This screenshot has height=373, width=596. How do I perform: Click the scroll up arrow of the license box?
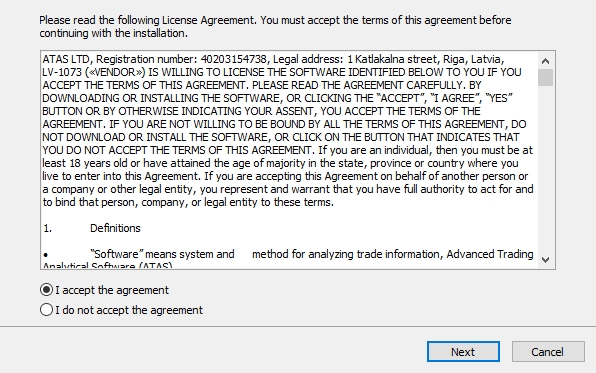tap(545, 61)
